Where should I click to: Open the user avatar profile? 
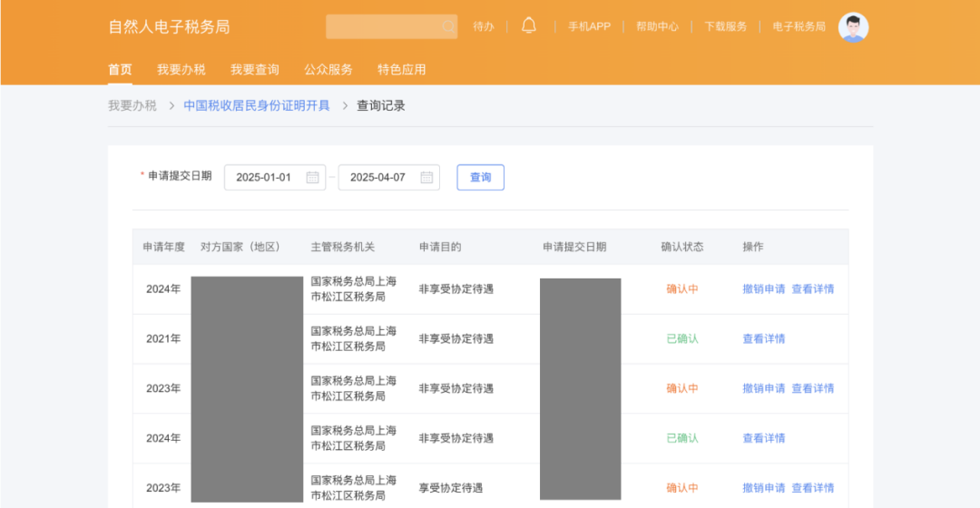click(853, 27)
